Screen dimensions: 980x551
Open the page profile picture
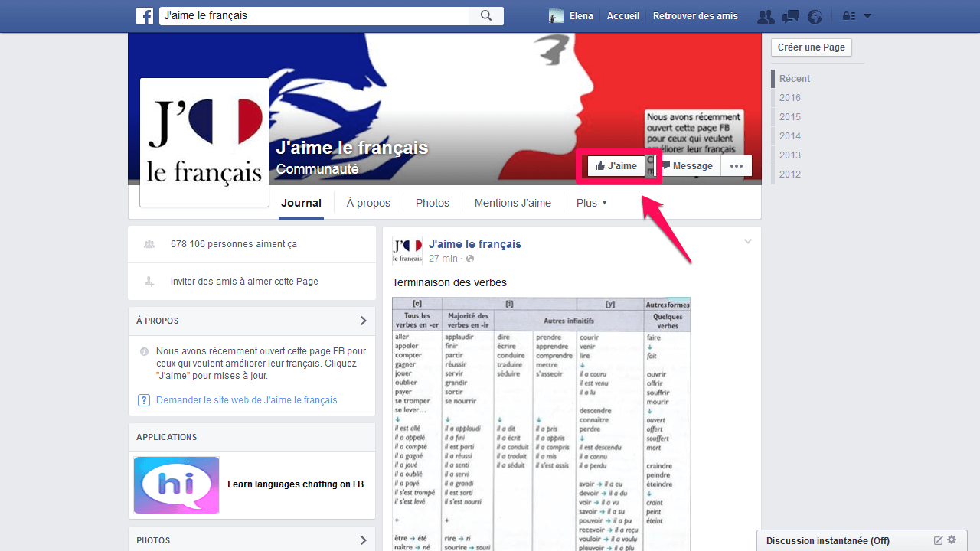point(204,142)
